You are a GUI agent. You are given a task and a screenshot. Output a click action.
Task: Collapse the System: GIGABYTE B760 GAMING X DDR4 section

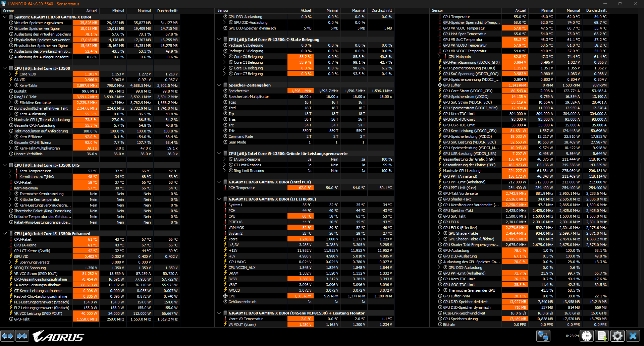point(5,17)
